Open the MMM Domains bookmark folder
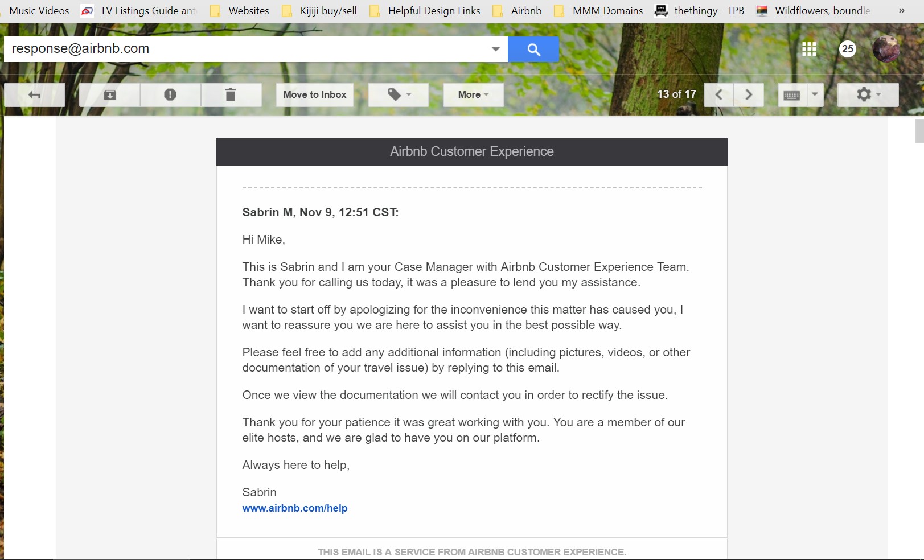 tap(599, 11)
